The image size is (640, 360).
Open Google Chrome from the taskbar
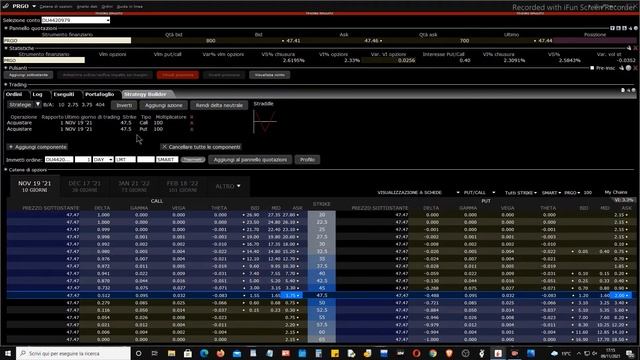tap(433, 353)
